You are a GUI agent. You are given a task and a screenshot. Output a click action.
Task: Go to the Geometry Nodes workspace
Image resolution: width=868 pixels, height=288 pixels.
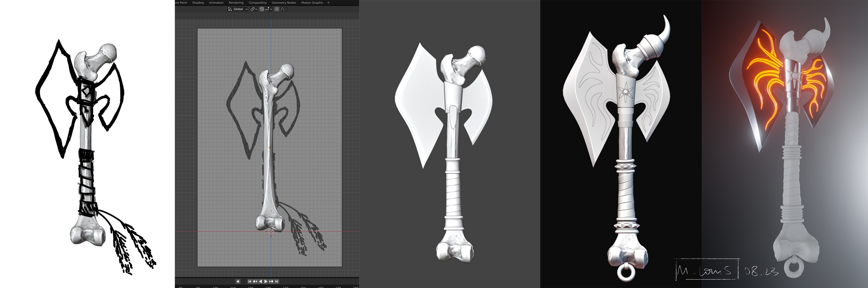click(x=284, y=3)
